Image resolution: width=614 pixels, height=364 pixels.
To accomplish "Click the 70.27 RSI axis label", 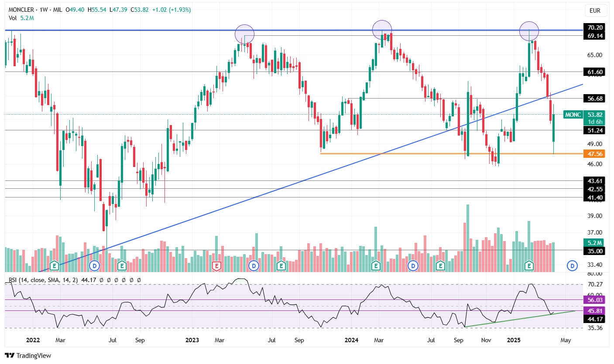I will coord(595,285).
